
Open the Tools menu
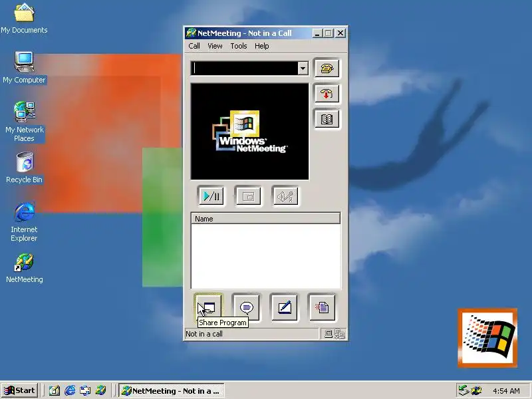click(239, 46)
